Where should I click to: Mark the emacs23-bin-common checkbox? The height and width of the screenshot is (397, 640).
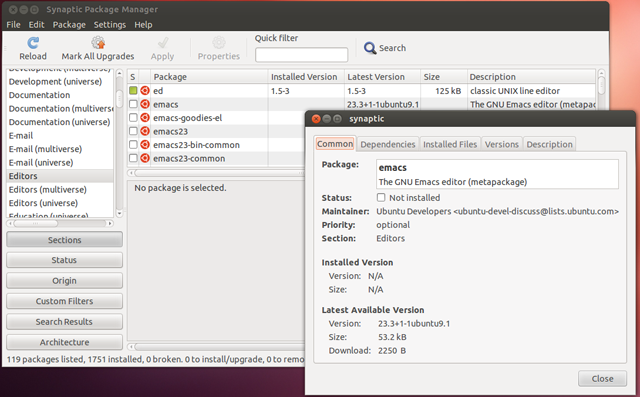pos(133,144)
